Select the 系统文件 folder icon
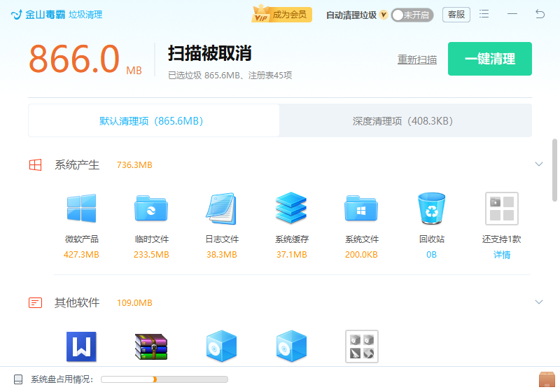The image size is (560, 392). (x=361, y=209)
